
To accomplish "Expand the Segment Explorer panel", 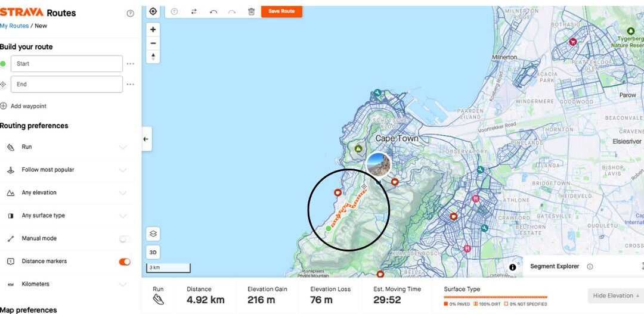I will click(642, 266).
